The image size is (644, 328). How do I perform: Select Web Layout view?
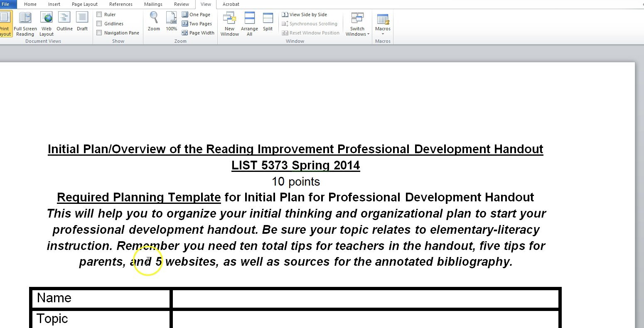(x=46, y=24)
